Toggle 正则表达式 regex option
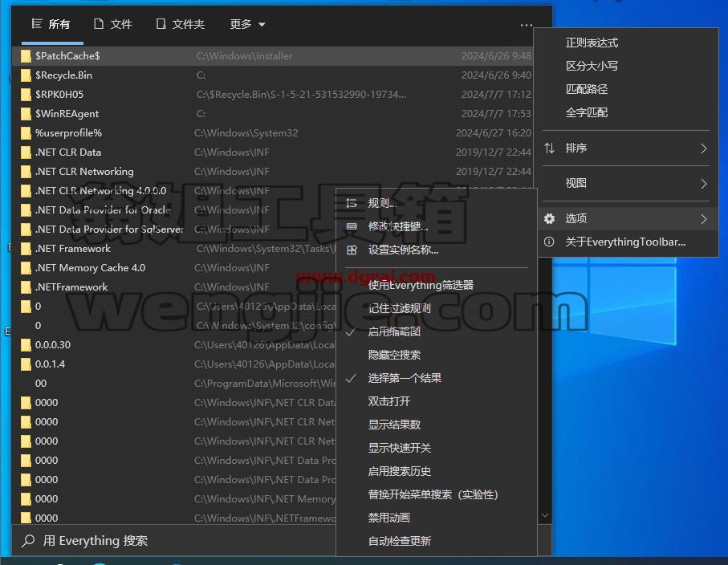Image resolution: width=728 pixels, height=565 pixels. point(626,43)
